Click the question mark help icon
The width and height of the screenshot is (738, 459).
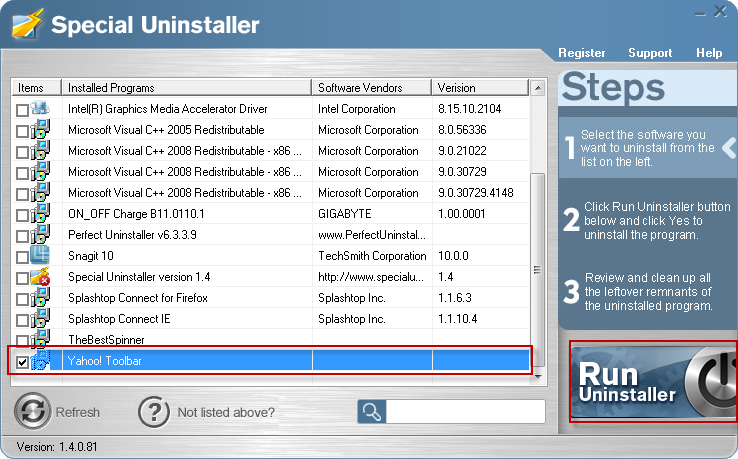pyautogui.click(x=154, y=412)
